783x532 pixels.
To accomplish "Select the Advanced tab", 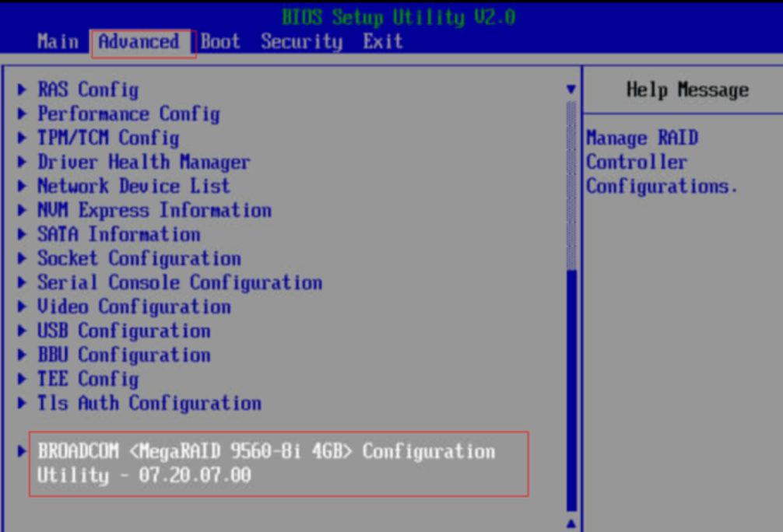I will pos(139,42).
